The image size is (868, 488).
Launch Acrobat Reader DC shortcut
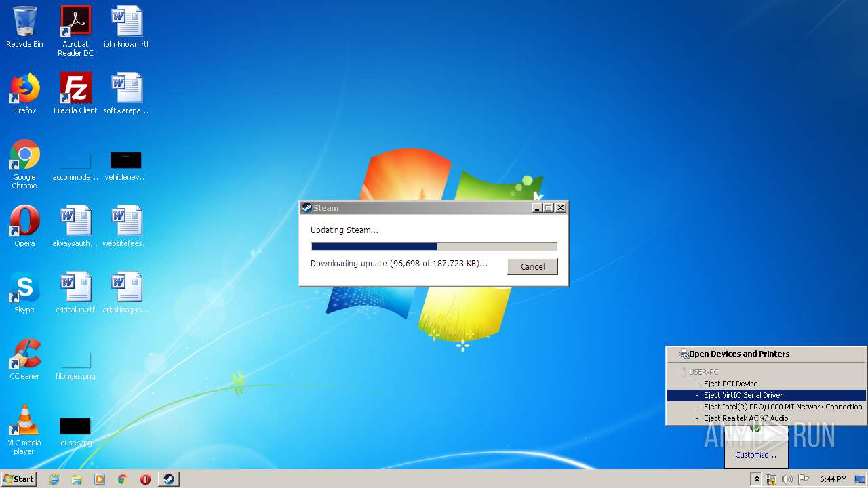pos(75,31)
